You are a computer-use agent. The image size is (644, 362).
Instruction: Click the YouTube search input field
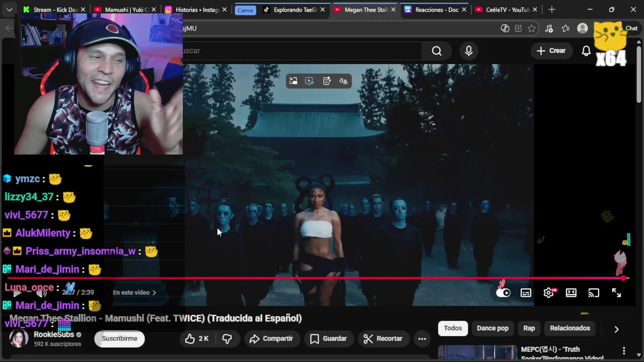[302, 51]
